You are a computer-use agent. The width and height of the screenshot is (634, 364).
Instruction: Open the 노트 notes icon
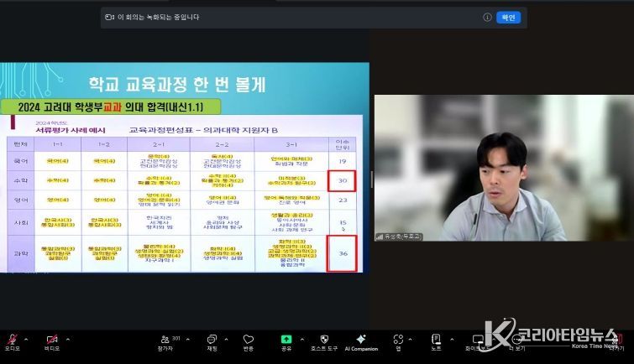coord(436,339)
